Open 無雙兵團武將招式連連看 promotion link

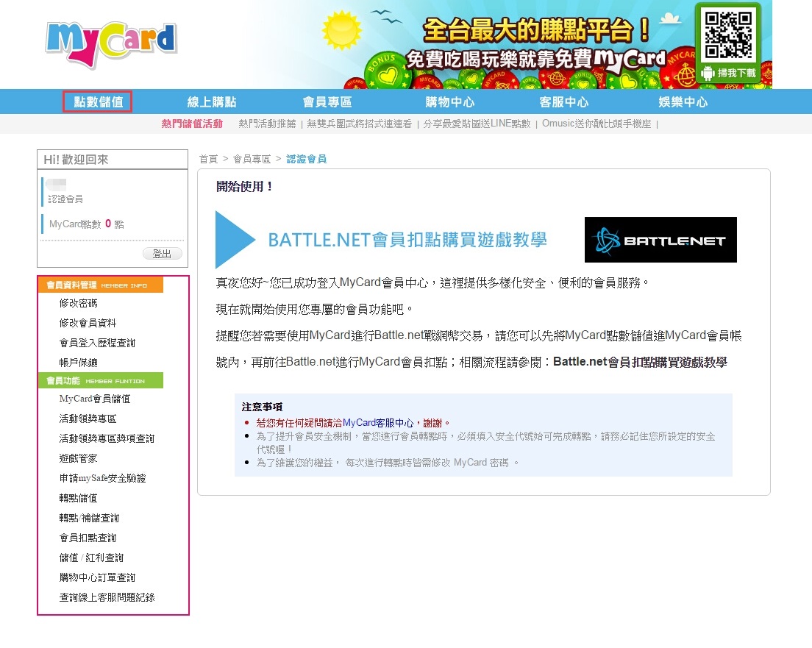pyautogui.click(x=360, y=124)
